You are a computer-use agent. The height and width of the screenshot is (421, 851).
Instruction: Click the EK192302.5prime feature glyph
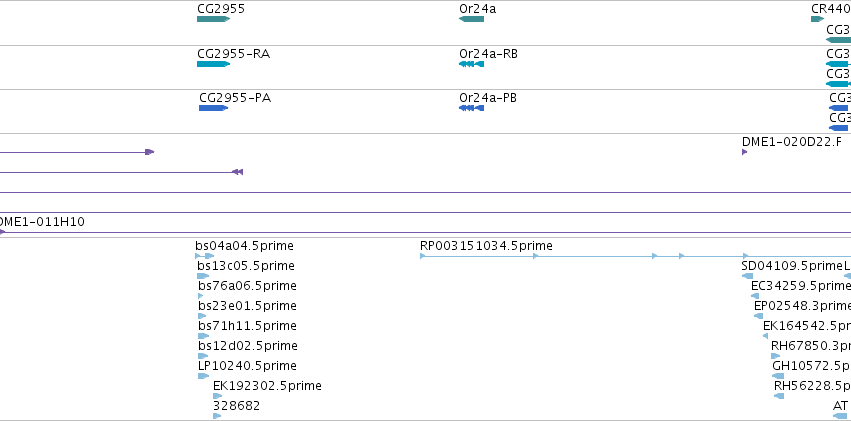[217, 396]
